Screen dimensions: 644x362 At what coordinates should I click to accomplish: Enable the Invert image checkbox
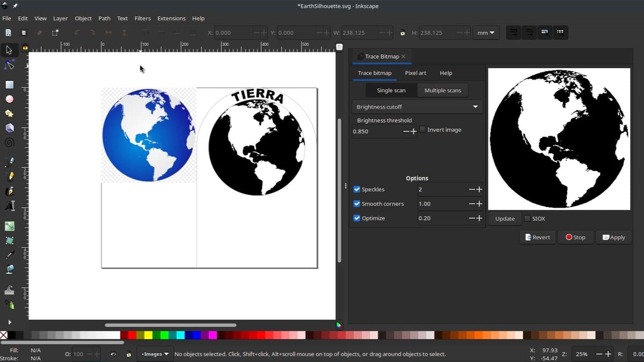[423, 130]
